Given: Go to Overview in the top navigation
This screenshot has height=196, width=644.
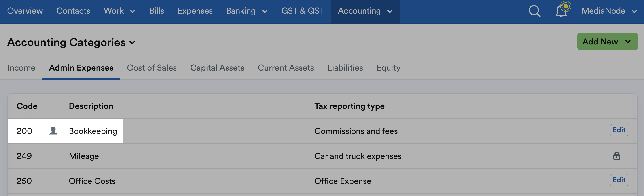Looking at the screenshot, I should coord(25,11).
